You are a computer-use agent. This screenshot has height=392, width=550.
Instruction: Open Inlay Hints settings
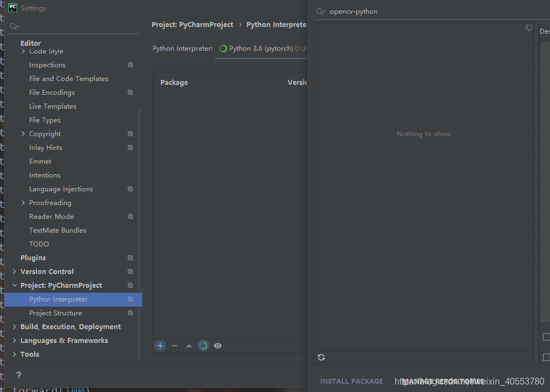pyautogui.click(x=46, y=147)
